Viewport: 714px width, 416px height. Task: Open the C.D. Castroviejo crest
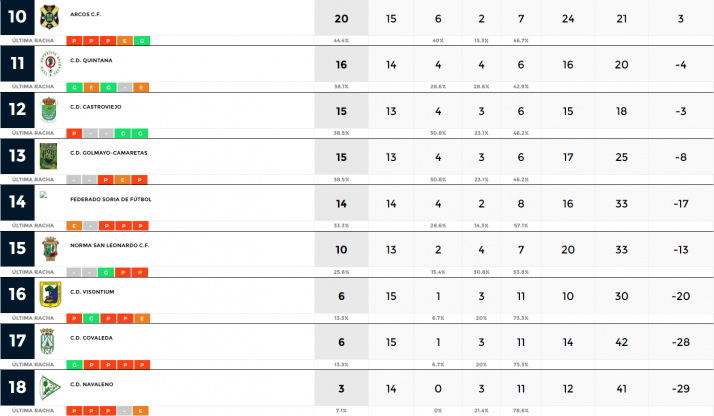49,110
